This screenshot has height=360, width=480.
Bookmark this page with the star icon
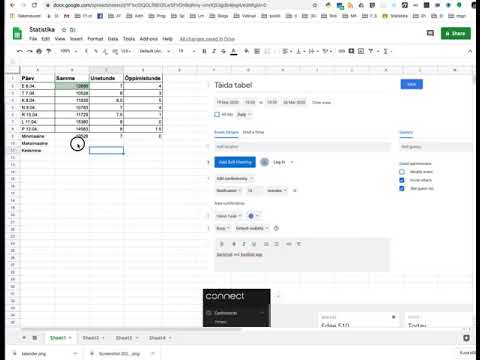click(x=315, y=5)
